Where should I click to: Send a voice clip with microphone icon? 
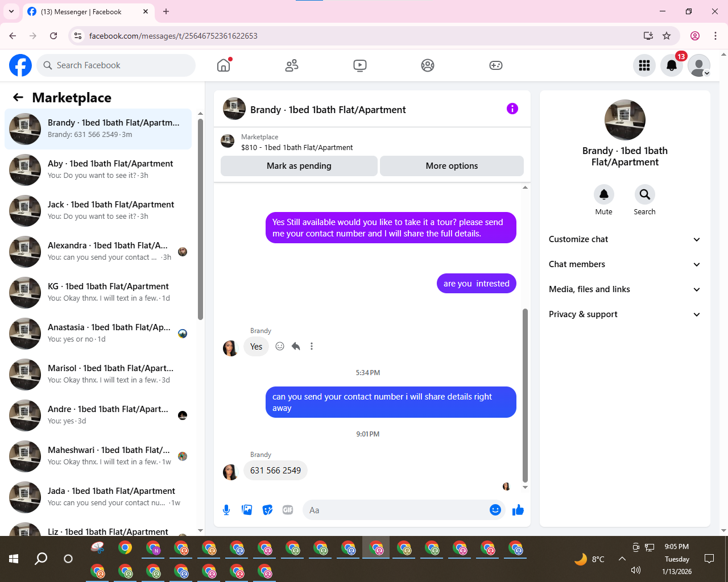(x=226, y=510)
